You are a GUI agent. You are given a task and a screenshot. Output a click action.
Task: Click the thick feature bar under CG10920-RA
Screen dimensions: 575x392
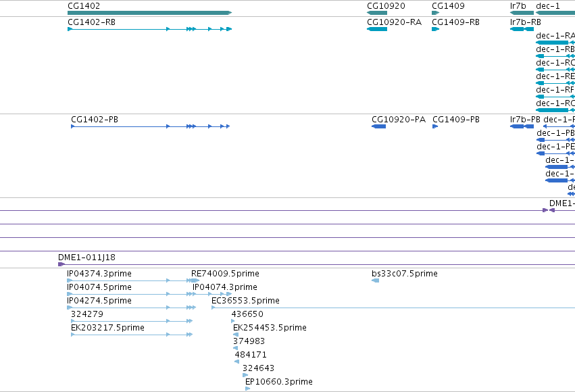click(x=377, y=29)
